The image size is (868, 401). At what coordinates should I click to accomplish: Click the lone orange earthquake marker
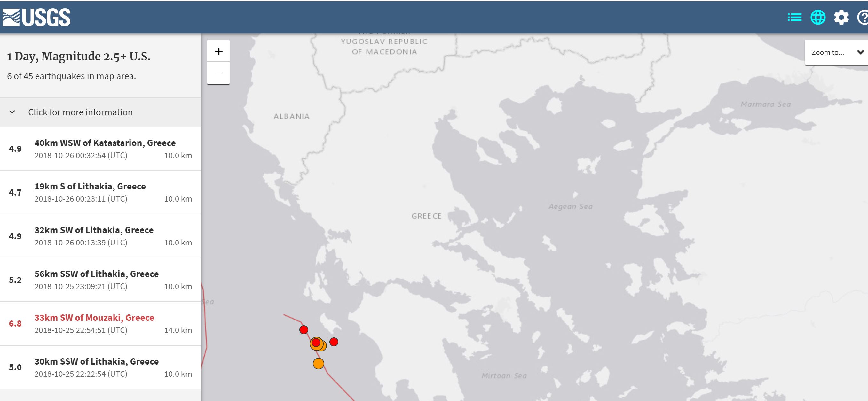pos(319,364)
